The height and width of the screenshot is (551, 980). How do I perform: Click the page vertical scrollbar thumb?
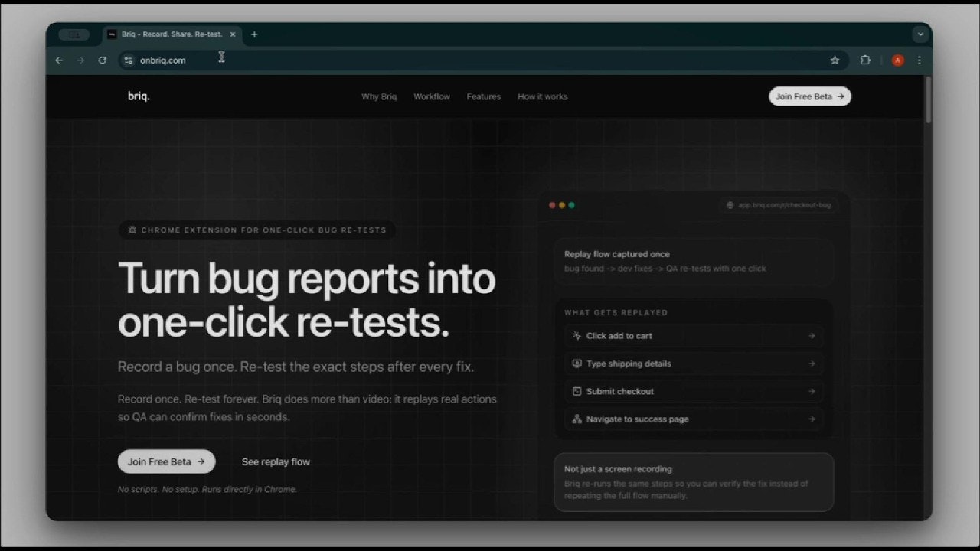pos(929,99)
